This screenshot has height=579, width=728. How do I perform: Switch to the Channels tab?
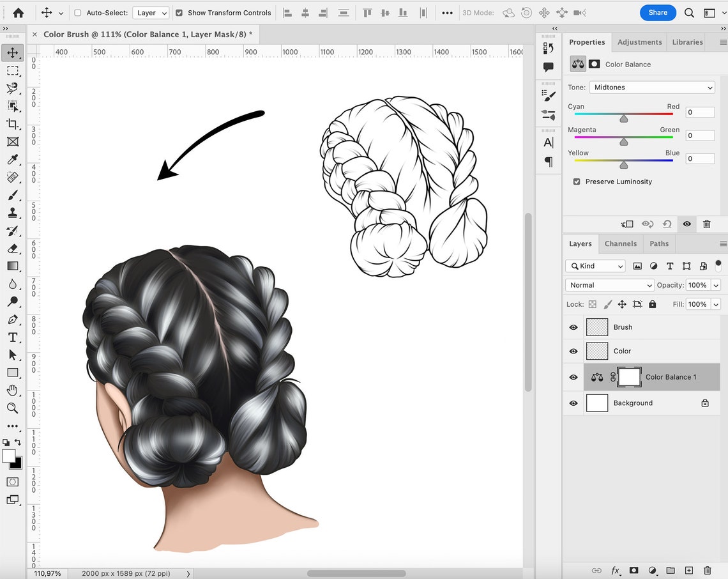(620, 243)
